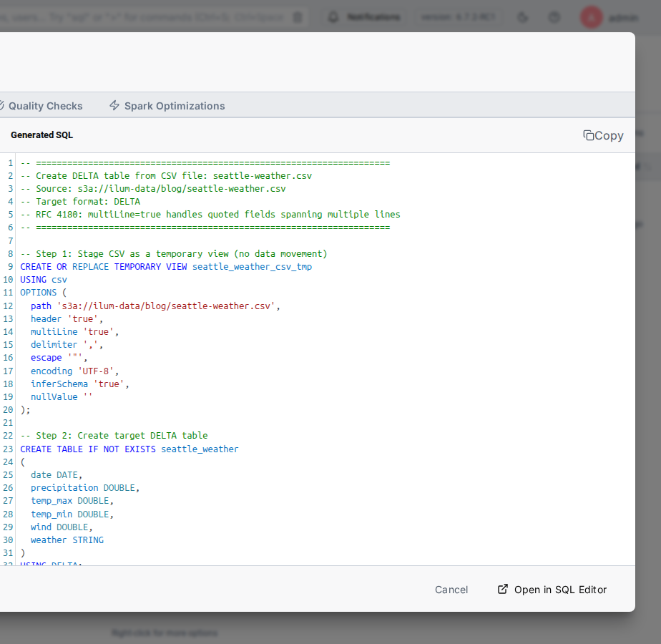The width and height of the screenshot is (661, 644).
Task: Click the lightning bolt icon of Spark Optimizations
Action: [x=114, y=105]
